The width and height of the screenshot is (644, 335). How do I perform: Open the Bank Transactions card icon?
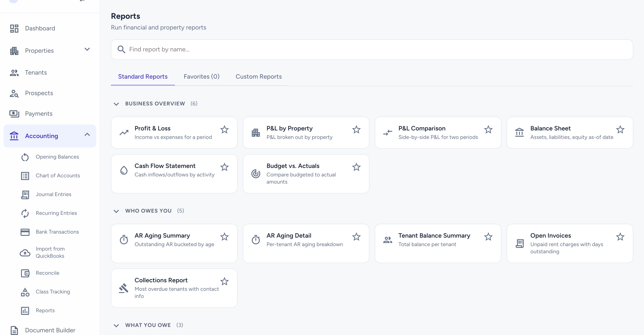point(25,232)
